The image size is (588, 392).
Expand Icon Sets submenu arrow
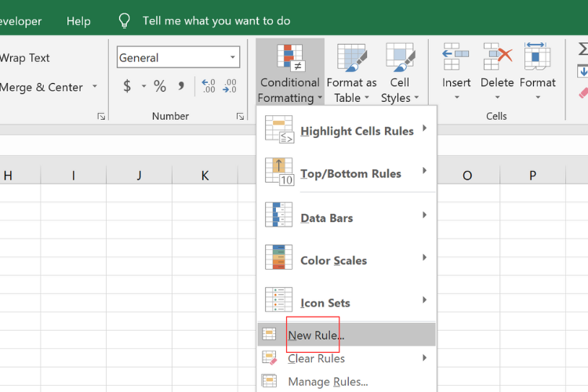coord(424,299)
